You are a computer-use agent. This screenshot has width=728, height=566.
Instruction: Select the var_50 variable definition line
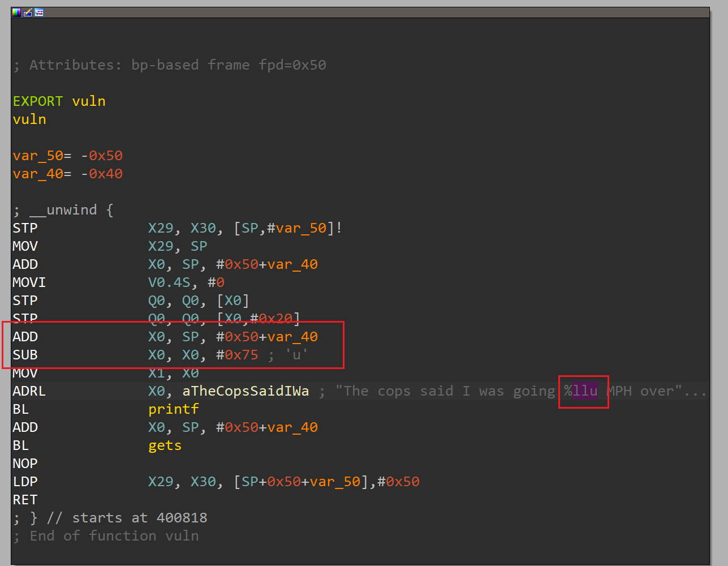pos(67,156)
